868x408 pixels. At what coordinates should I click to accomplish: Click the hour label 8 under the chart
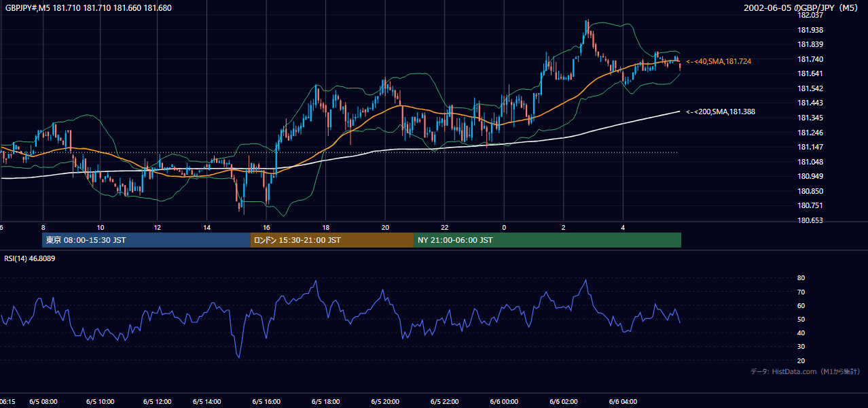tap(43, 227)
